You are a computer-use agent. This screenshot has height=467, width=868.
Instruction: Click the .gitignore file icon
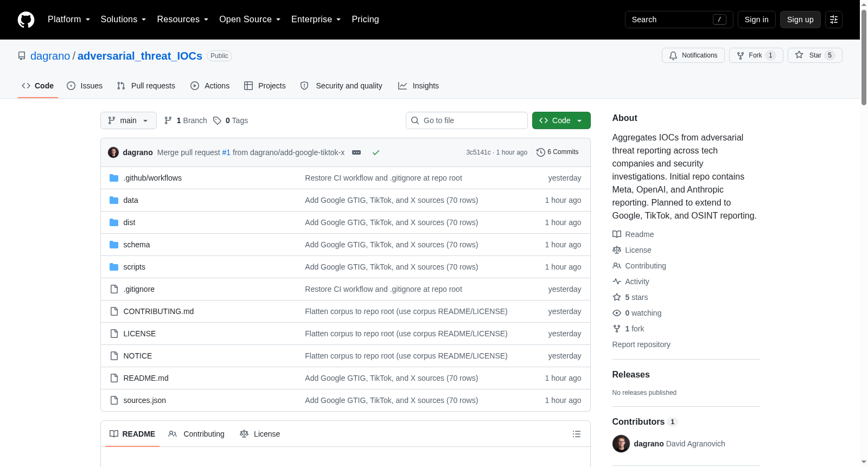point(114,289)
